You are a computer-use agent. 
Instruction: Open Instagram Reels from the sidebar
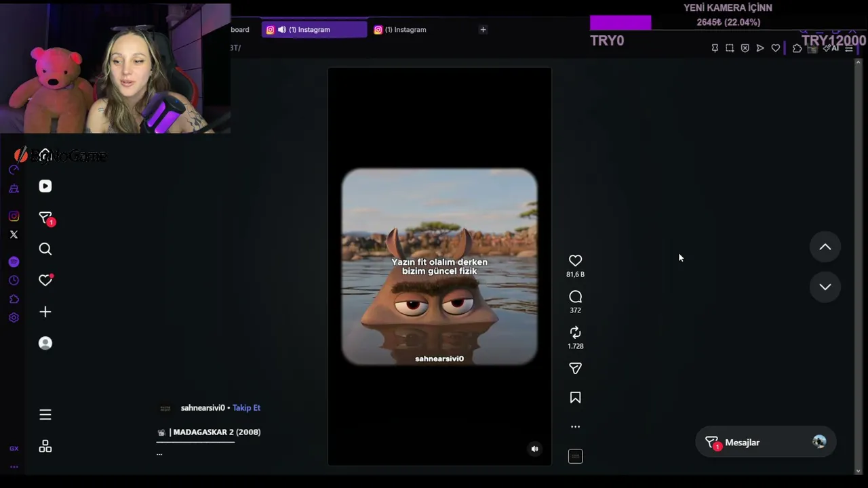(x=45, y=186)
